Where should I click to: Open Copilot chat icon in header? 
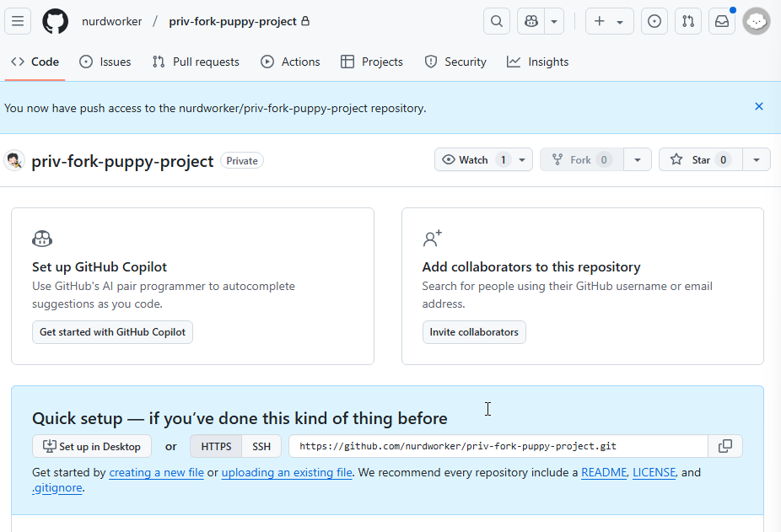coord(531,21)
